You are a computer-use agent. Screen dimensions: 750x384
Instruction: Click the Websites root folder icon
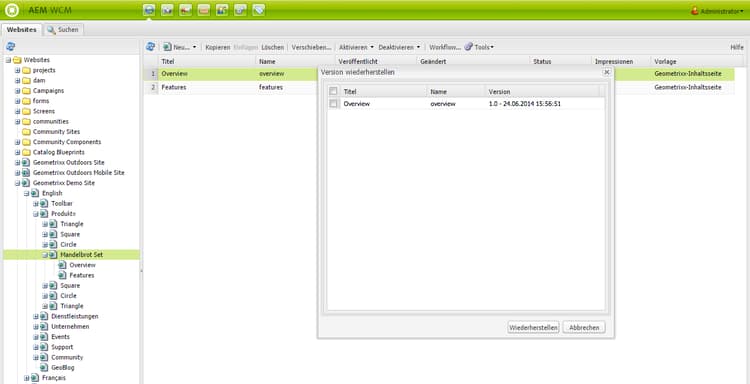pyautogui.click(x=17, y=60)
